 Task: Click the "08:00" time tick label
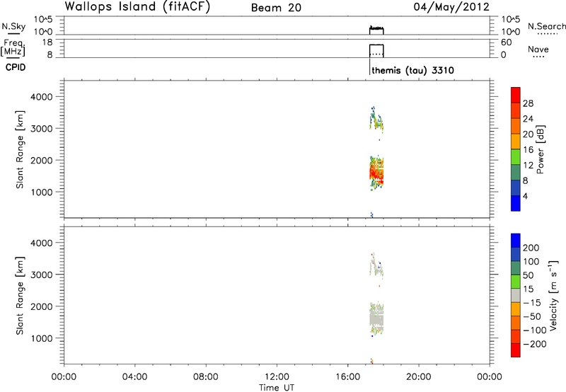206,377
